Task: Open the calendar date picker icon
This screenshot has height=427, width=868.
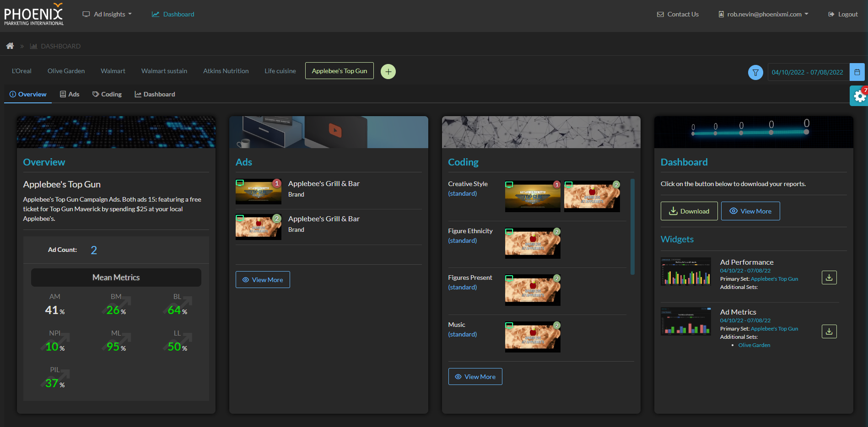Action: [857, 72]
